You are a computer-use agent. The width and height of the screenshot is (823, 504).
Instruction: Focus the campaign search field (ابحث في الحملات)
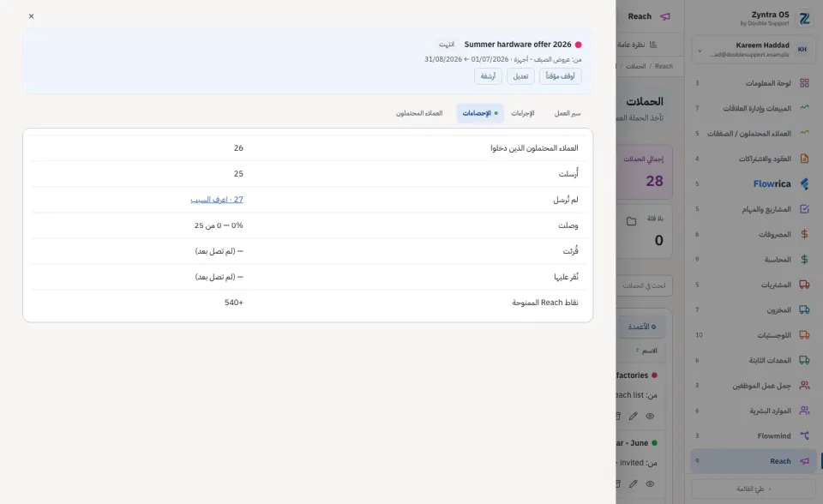point(644,285)
